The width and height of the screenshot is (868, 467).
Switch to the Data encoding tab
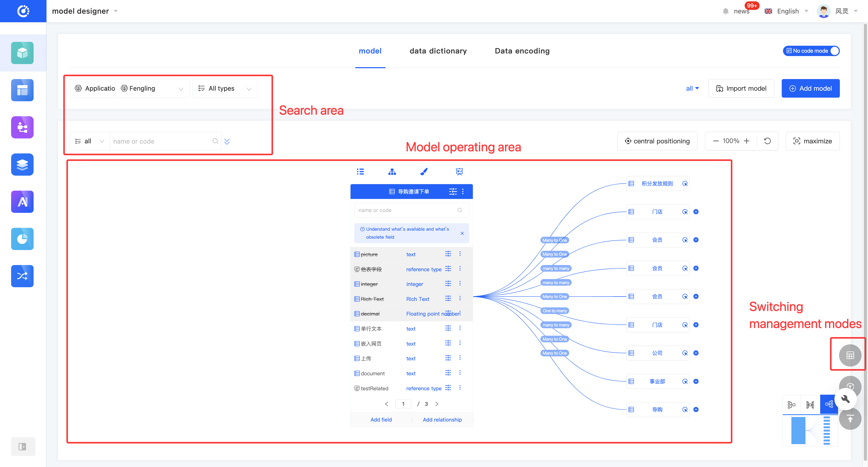click(x=522, y=51)
